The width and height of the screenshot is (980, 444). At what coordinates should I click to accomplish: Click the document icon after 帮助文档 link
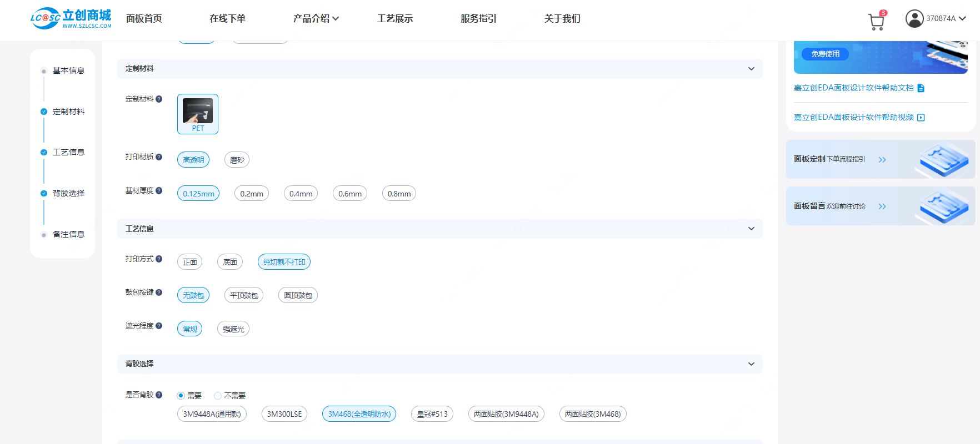[x=921, y=88]
